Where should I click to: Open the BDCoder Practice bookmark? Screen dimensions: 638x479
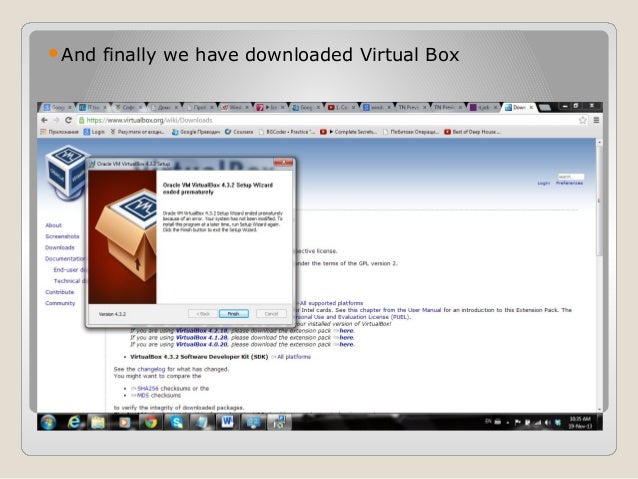pyautogui.click(x=287, y=132)
